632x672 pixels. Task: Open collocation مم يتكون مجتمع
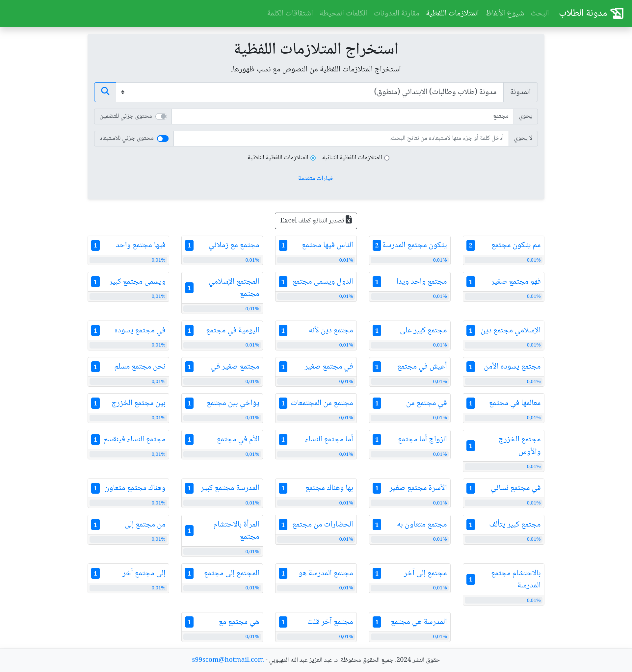(x=516, y=245)
